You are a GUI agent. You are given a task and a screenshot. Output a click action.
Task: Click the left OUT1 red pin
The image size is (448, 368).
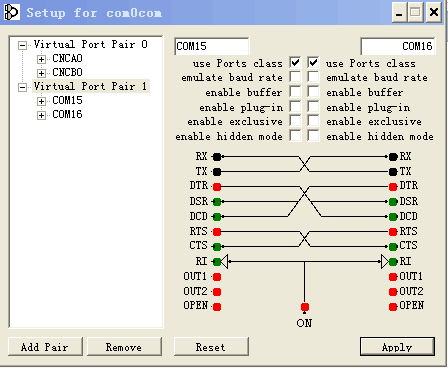click(217, 277)
